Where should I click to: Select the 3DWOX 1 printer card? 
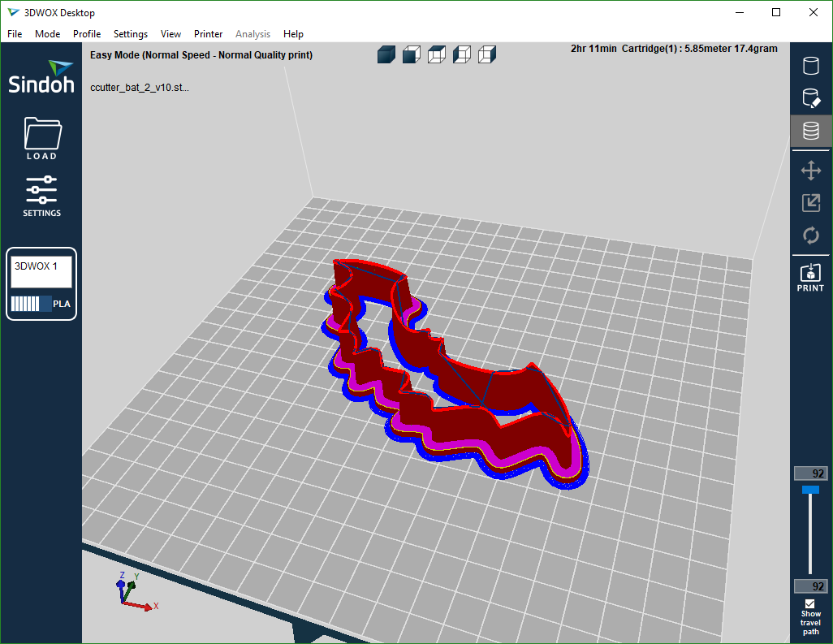(41, 283)
